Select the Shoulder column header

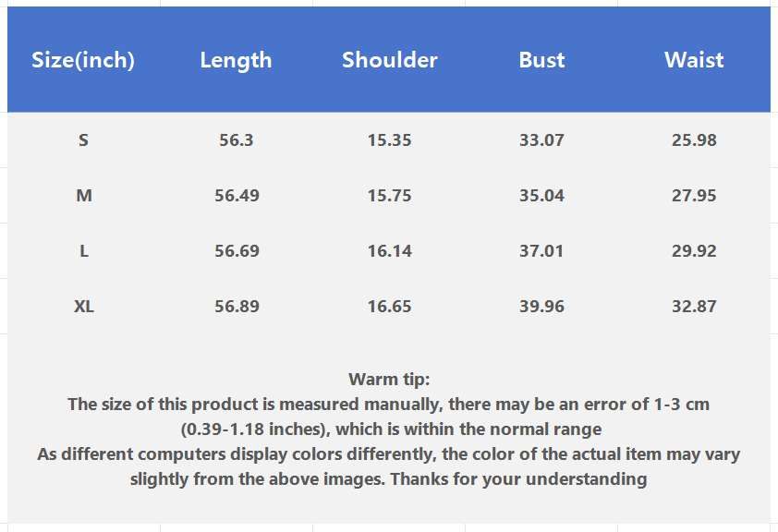click(x=389, y=60)
